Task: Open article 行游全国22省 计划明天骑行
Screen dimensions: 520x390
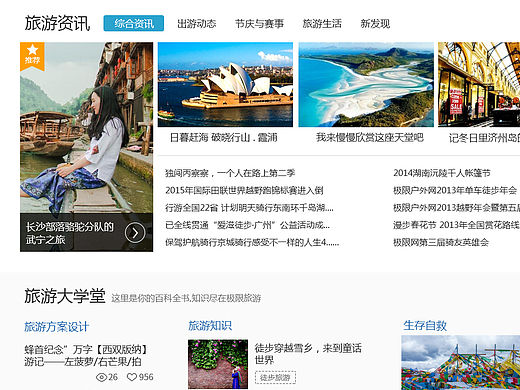Action: pyautogui.click(x=249, y=208)
